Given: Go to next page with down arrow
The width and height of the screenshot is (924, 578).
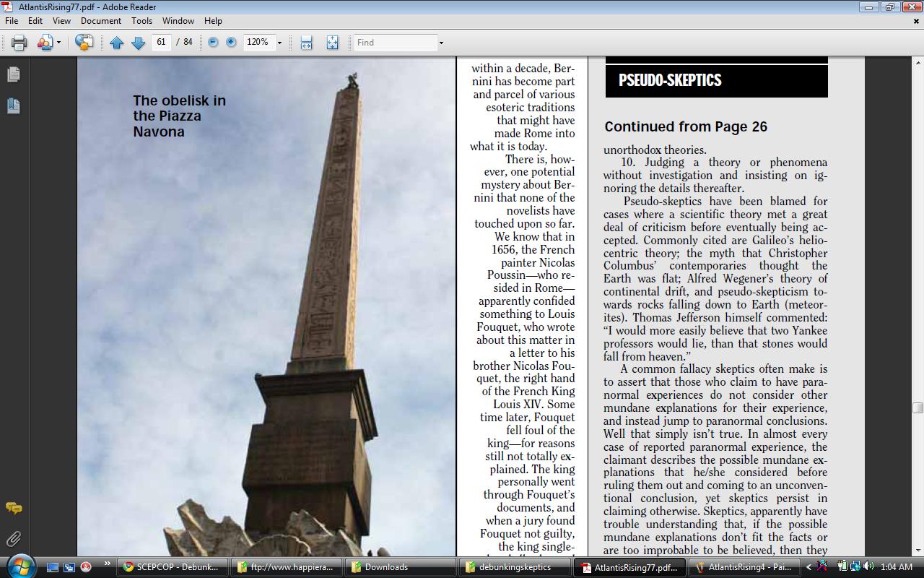Looking at the screenshot, I should (x=138, y=43).
